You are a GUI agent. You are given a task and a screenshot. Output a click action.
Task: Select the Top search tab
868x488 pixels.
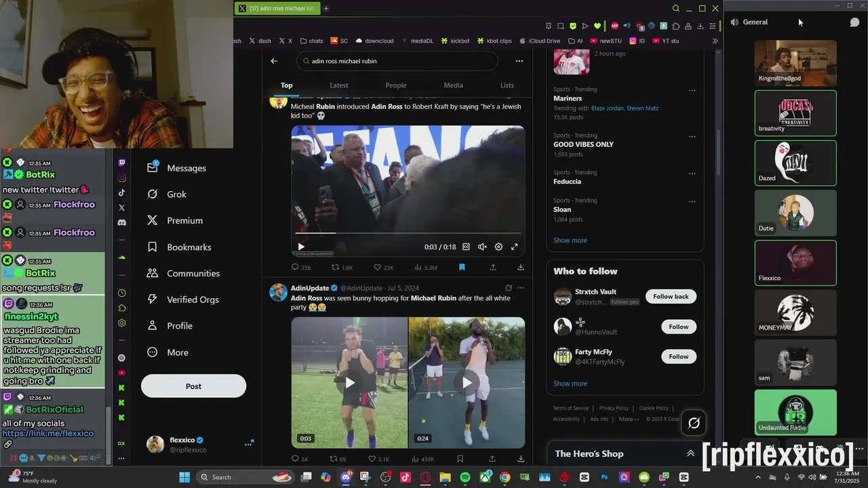287,85
